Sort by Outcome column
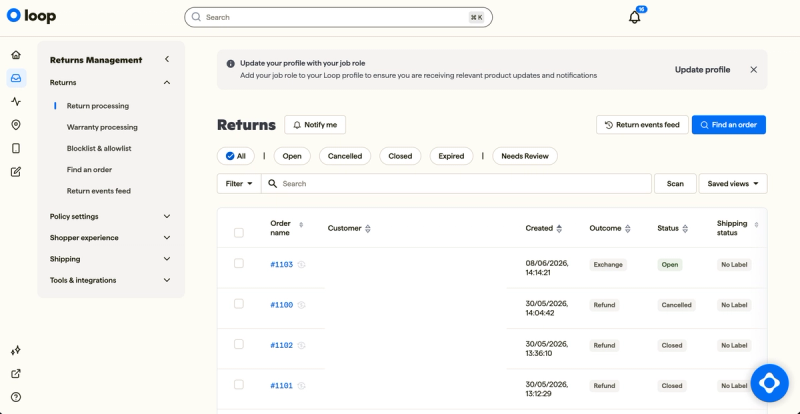 [x=628, y=229]
